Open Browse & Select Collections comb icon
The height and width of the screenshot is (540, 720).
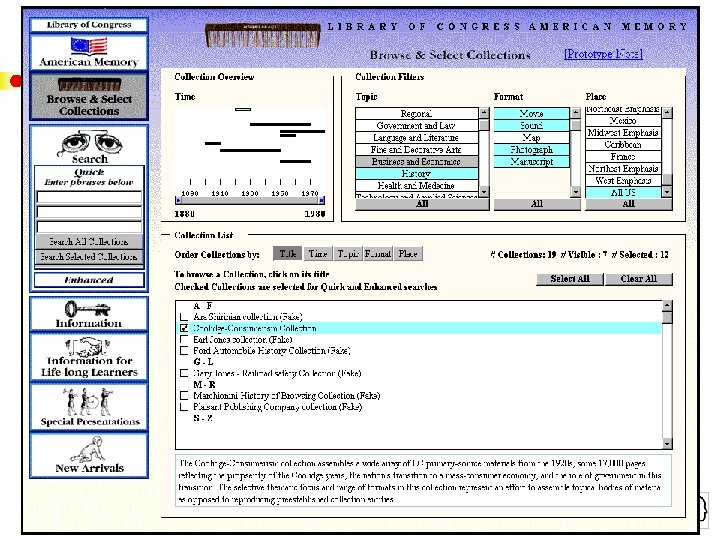(x=89, y=85)
